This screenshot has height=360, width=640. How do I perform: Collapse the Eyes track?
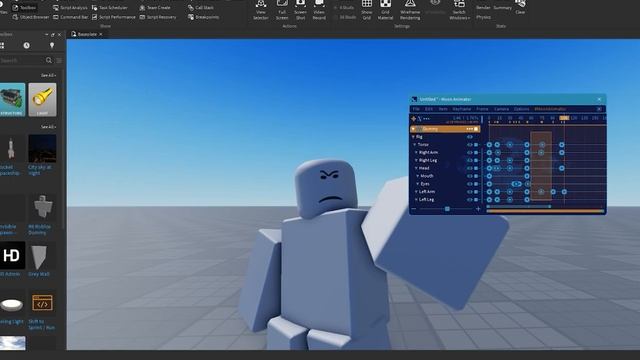(x=418, y=184)
